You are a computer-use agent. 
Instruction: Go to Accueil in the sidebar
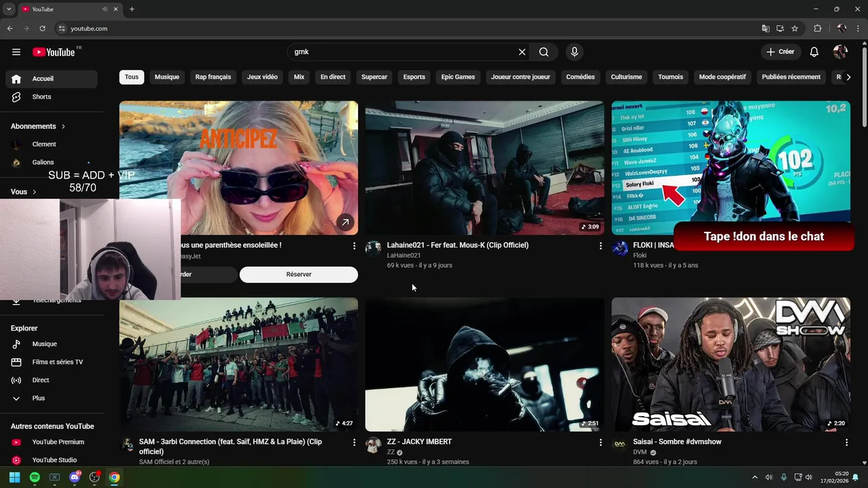52,79
